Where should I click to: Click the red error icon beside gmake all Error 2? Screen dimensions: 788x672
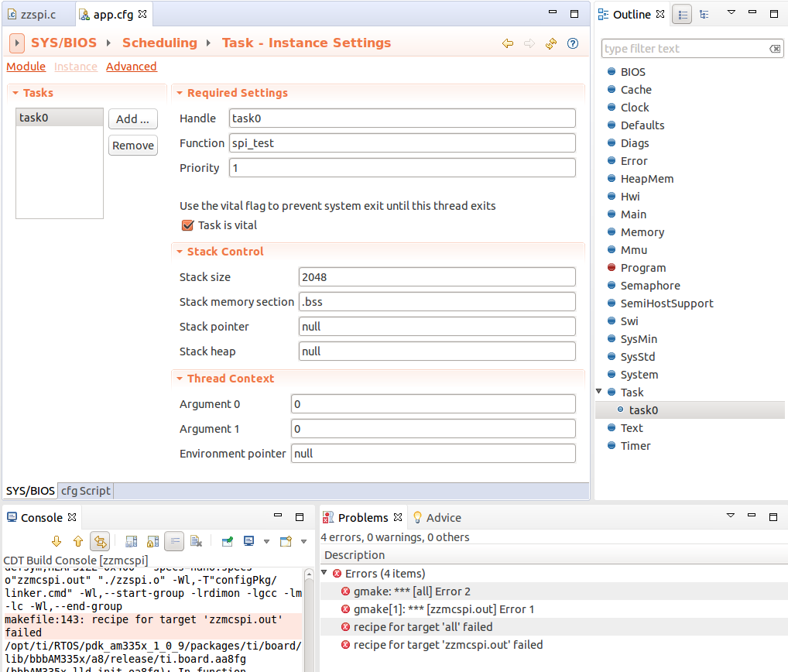tap(345, 591)
